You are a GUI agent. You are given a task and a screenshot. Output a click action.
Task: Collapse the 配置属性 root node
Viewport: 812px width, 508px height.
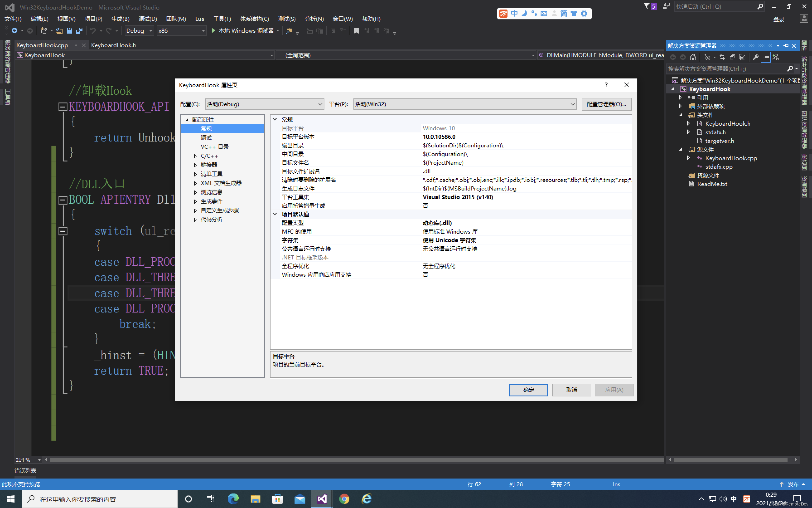click(x=186, y=120)
